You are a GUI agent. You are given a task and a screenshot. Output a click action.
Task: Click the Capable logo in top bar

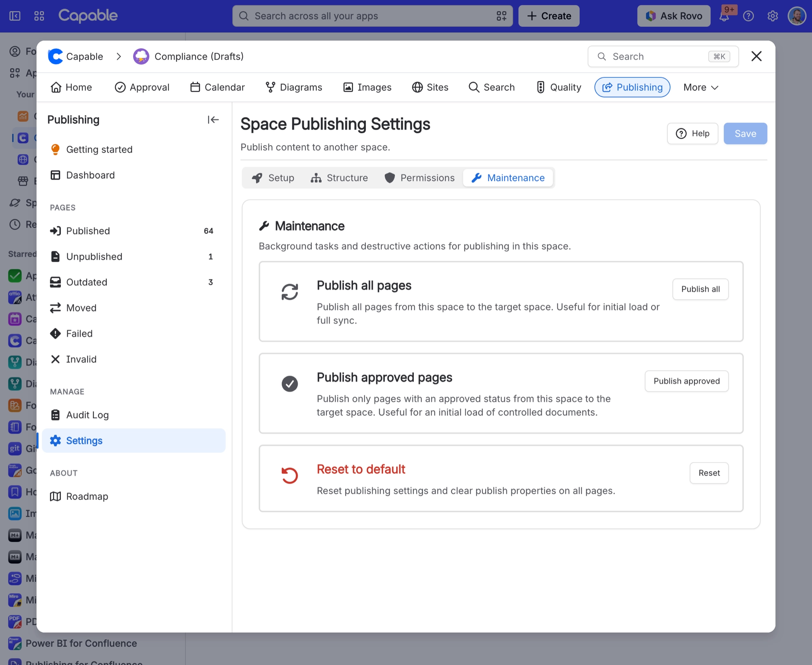tap(88, 16)
